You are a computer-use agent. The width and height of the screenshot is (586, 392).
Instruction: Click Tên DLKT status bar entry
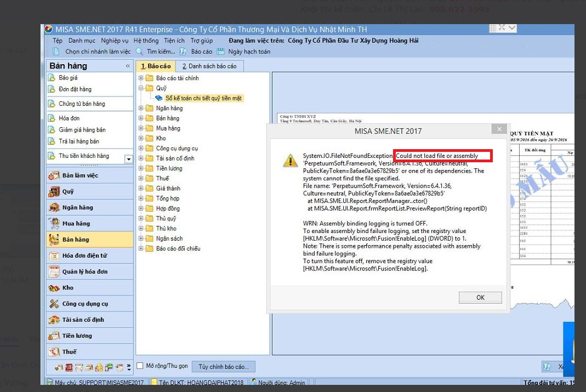(198, 382)
